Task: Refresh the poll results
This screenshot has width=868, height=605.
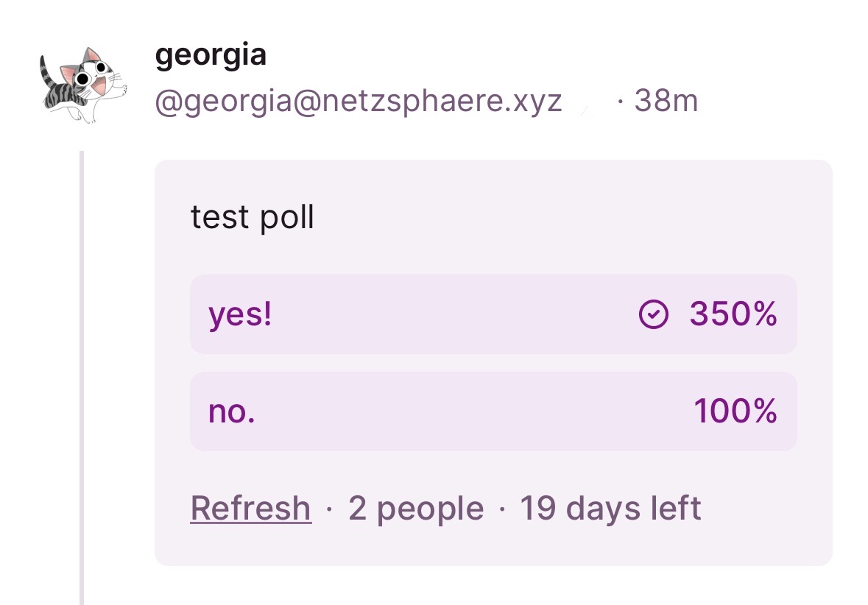Action: pyautogui.click(x=250, y=508)
